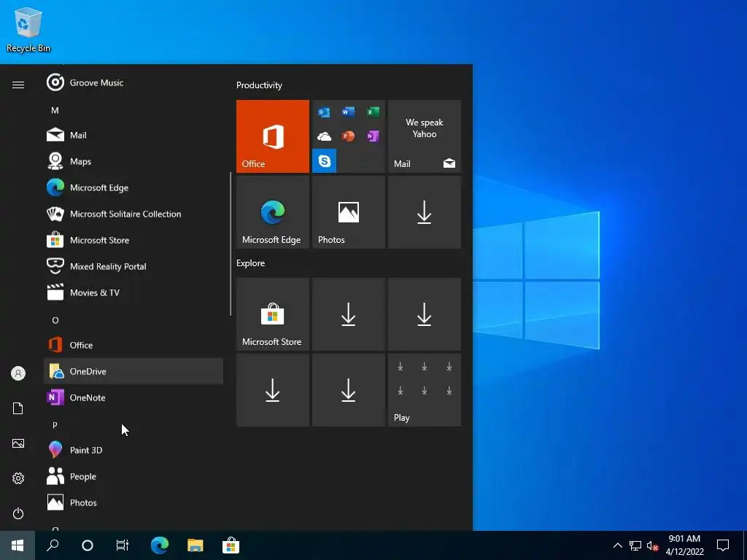Open the Microsoft Store tile

tap(273, 314)
